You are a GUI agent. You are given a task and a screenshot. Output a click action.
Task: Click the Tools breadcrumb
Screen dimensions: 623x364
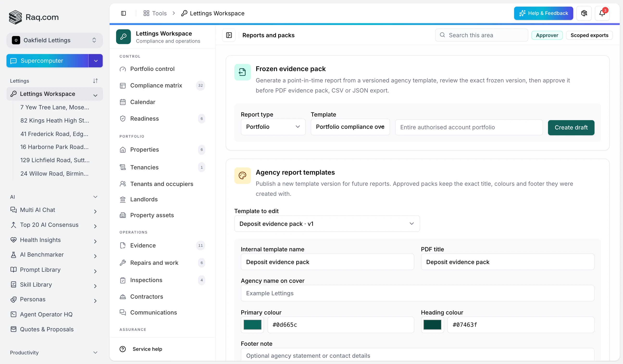tap(155, 13)
